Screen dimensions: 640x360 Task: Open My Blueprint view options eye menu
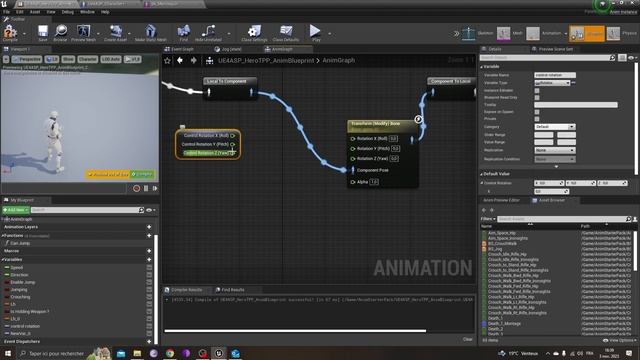point(151,210)
